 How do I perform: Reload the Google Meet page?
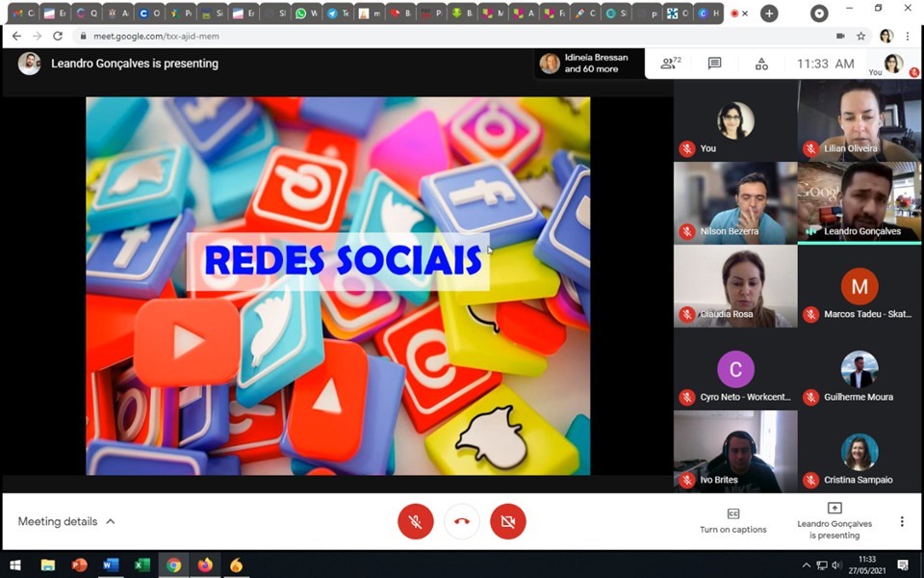point(58,36)
